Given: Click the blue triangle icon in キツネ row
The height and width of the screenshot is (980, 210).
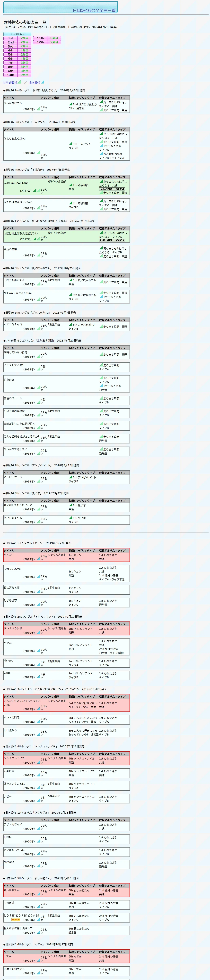Looking at the screenshot, I should coord(38,651).
